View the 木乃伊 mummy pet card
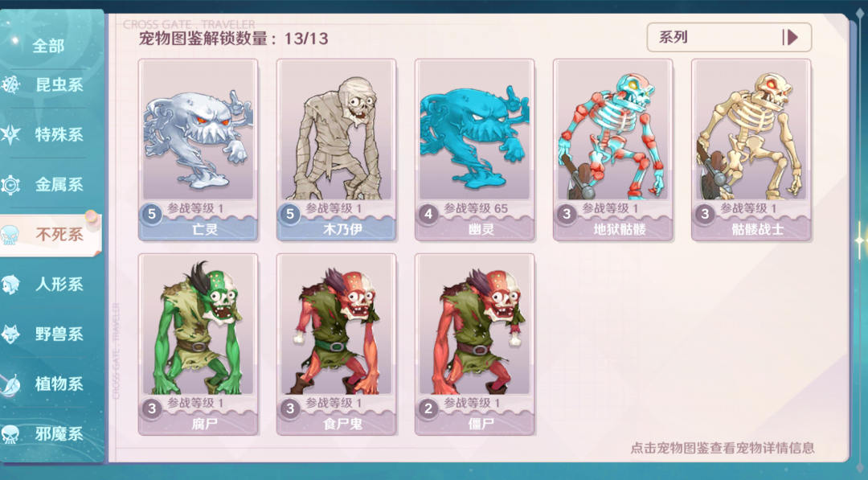 click(x=337, y=150)
